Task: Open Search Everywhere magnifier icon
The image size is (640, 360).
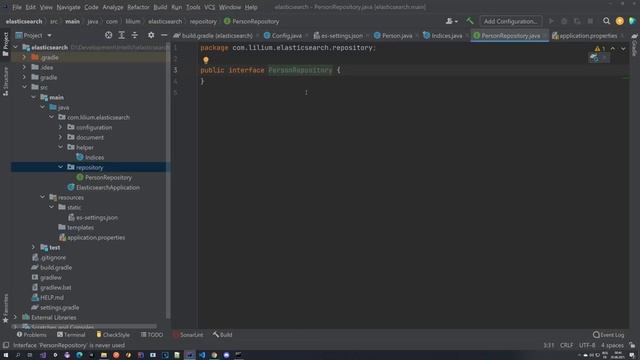Action: [607, 21]
